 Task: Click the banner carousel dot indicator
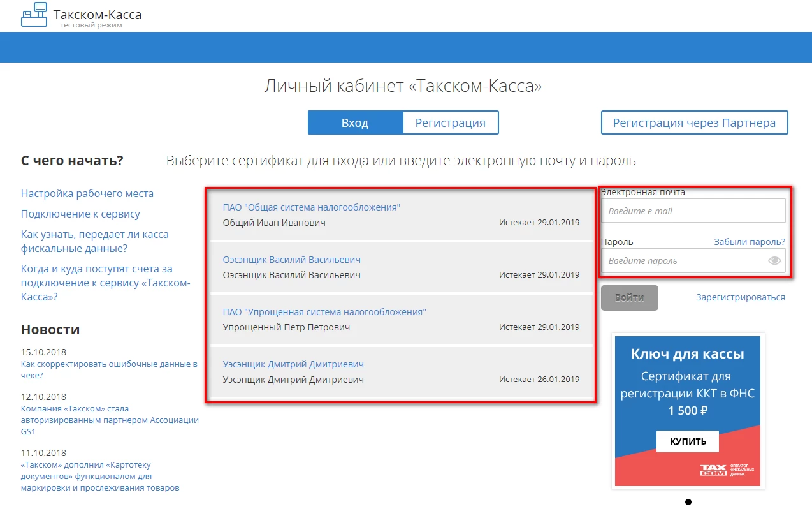[x=688, y=503]
